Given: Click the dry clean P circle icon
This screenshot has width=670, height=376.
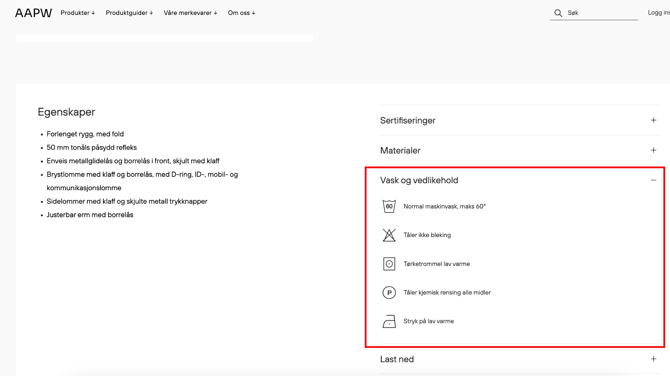Looking at the screenshot, I should pos(389,293).
